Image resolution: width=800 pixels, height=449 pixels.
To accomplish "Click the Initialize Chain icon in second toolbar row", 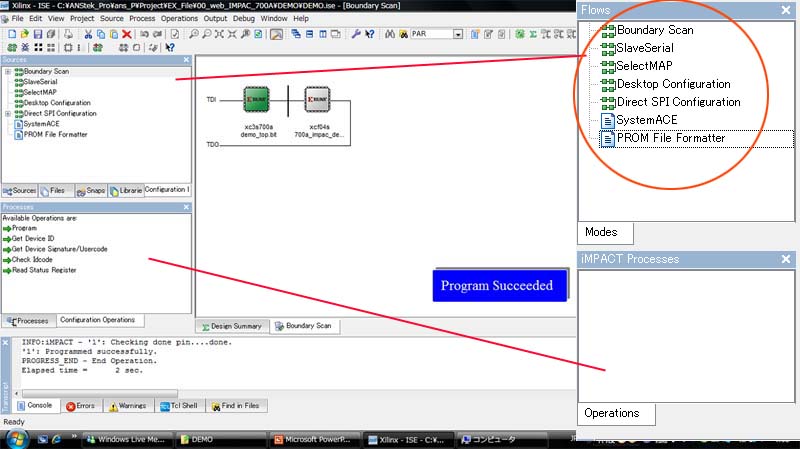I will 12,47.
